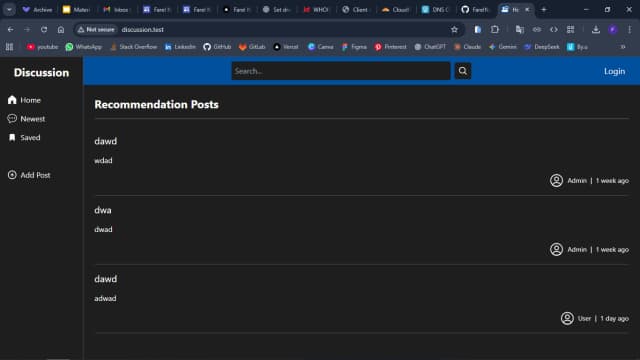Click the Not secure site indicator

pos(96,29)
